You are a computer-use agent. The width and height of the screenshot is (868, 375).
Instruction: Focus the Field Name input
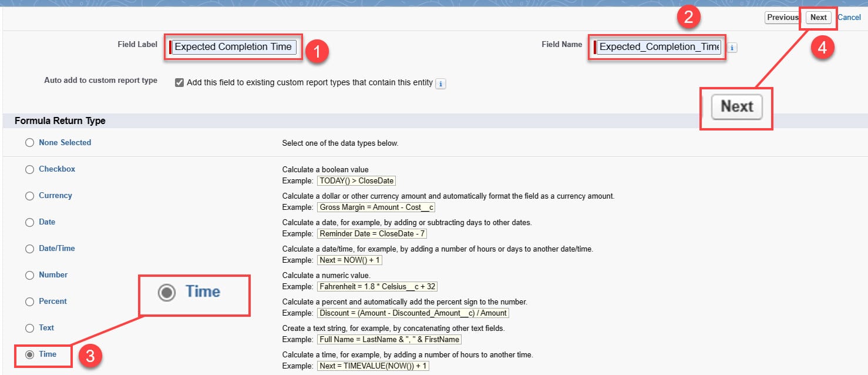click(659, 47)
